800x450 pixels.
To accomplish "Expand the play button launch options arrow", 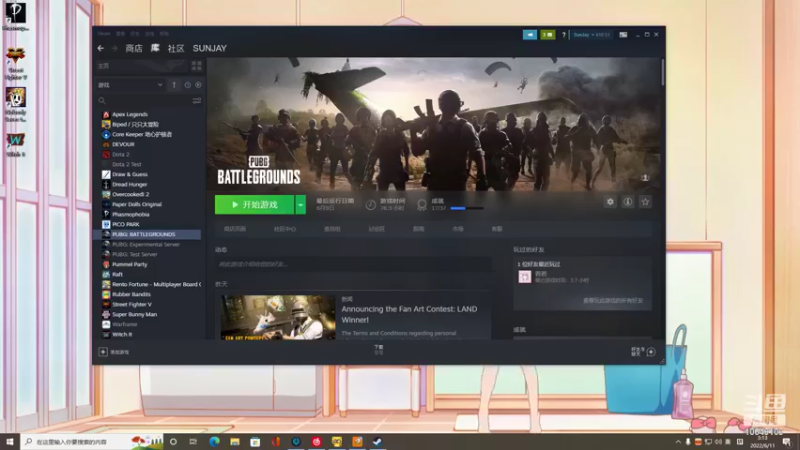I will point(301,205).
